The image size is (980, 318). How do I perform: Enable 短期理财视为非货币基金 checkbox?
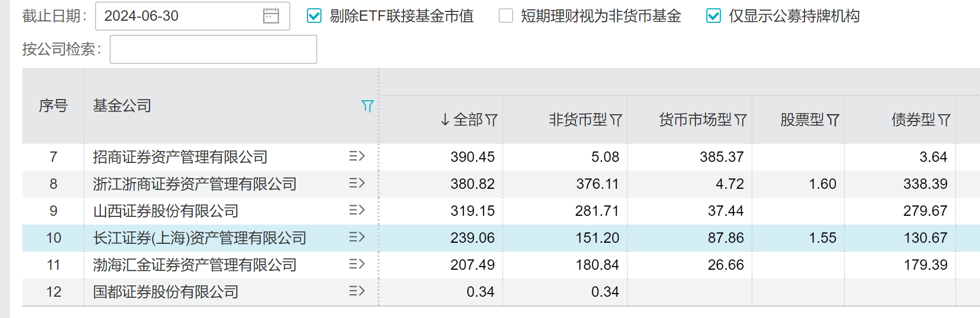coord(505,16)
